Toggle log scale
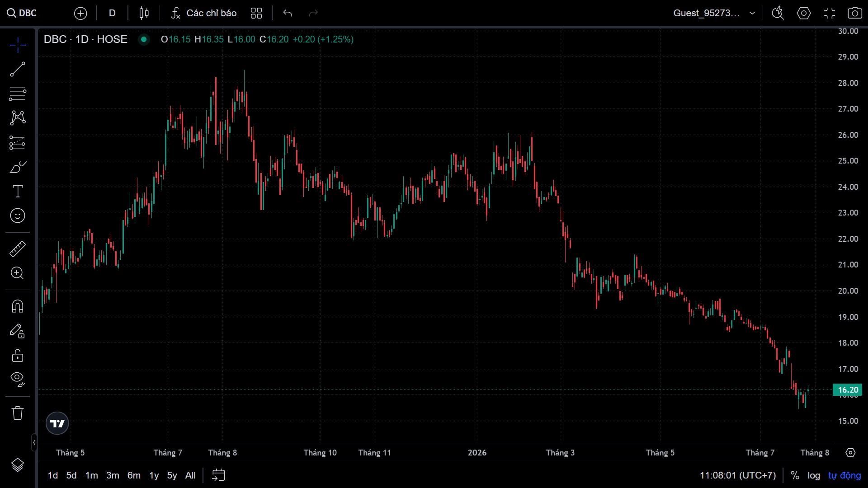 click(814, 475)
